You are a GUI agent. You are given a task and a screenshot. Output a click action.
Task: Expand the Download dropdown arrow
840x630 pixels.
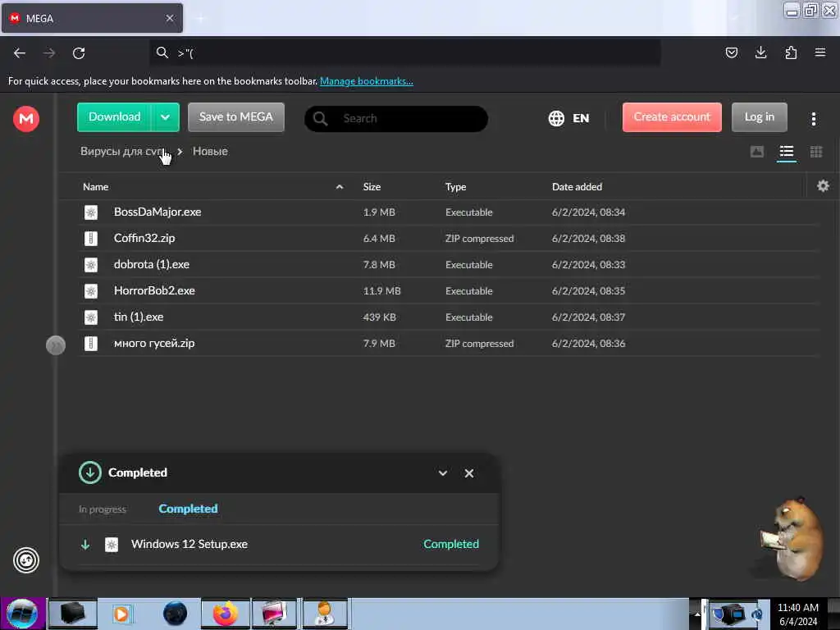point(165,117)
